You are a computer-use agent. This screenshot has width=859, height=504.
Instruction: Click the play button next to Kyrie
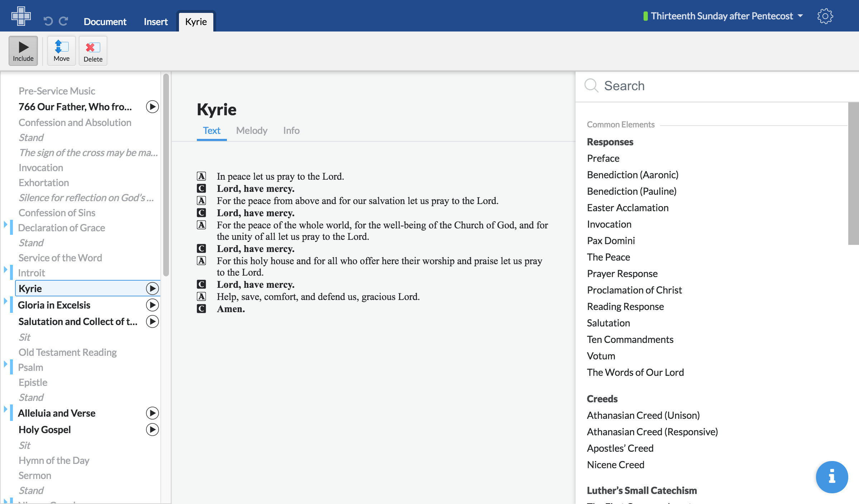[x=152, y=288]
